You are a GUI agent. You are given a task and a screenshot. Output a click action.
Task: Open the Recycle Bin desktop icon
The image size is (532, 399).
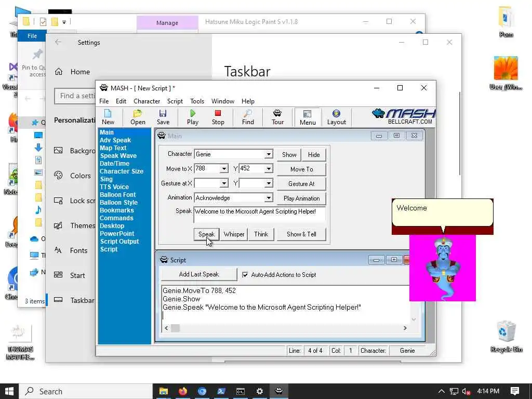point(506,337)
